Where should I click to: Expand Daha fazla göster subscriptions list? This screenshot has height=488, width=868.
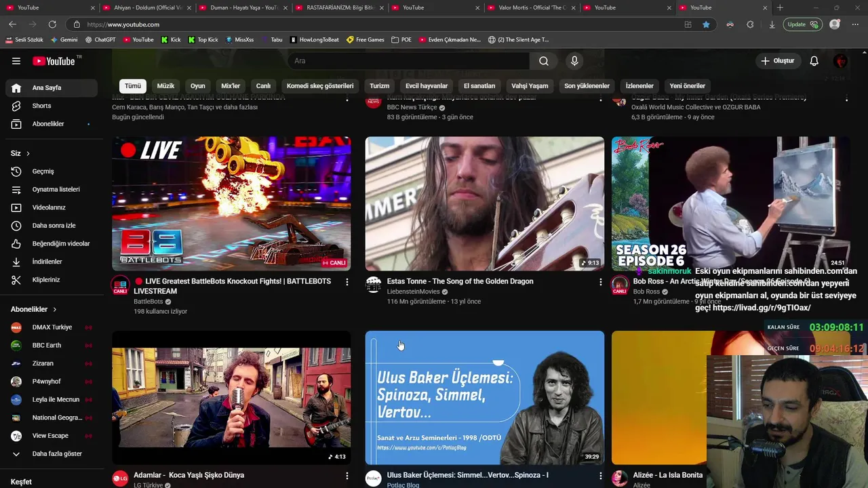52,453
